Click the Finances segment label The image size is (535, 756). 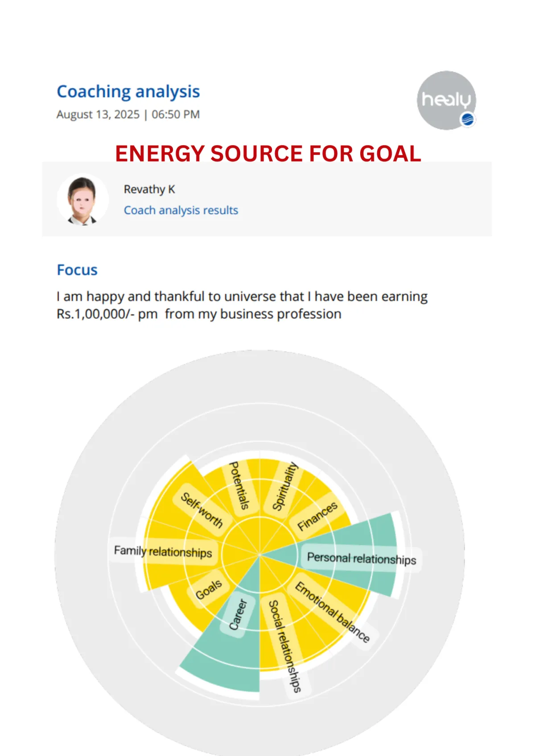318,516
